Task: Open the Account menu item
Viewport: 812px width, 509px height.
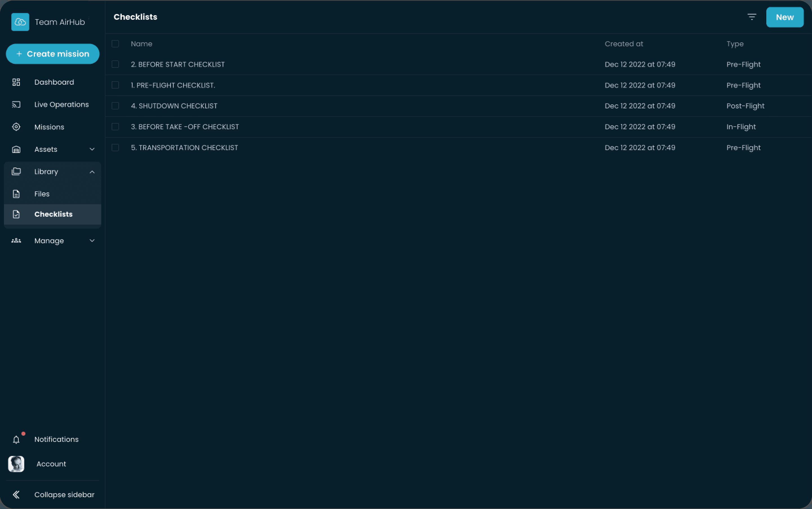Action: 51,464
